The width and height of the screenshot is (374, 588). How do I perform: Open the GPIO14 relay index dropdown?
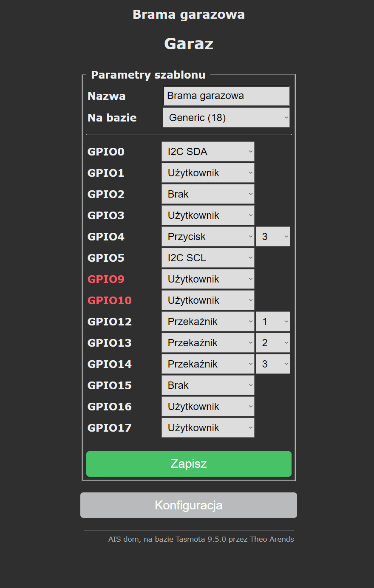click(x=273, y=364)
